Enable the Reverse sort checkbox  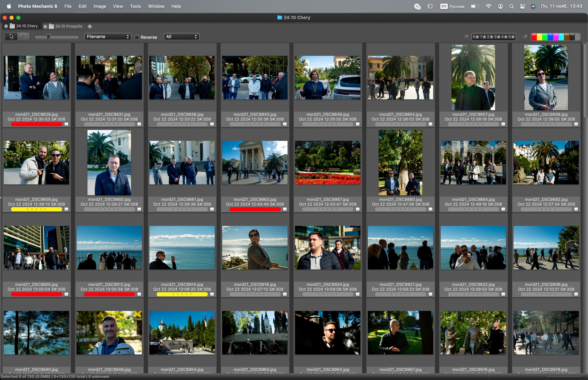pyautogui.click(x=137, y=37)
